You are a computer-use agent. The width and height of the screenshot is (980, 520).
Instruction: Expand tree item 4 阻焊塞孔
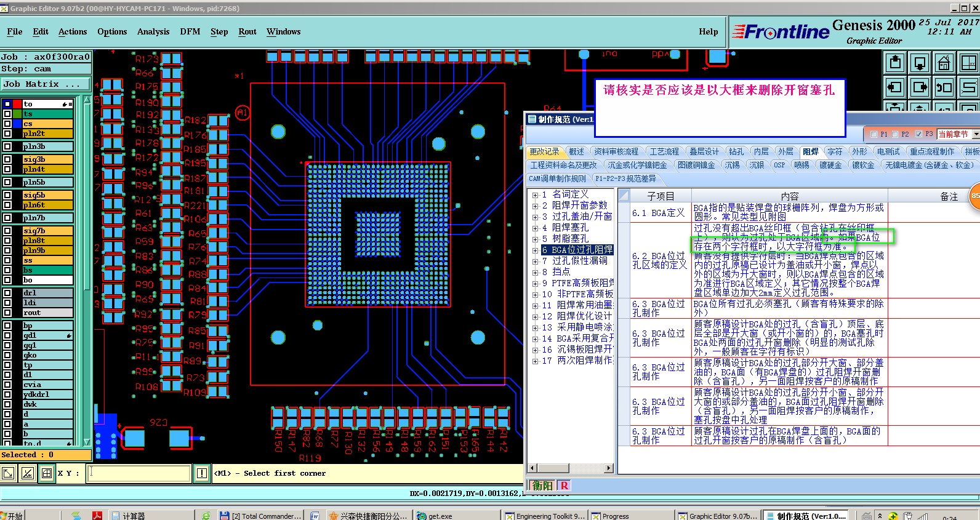coord(535,228)
